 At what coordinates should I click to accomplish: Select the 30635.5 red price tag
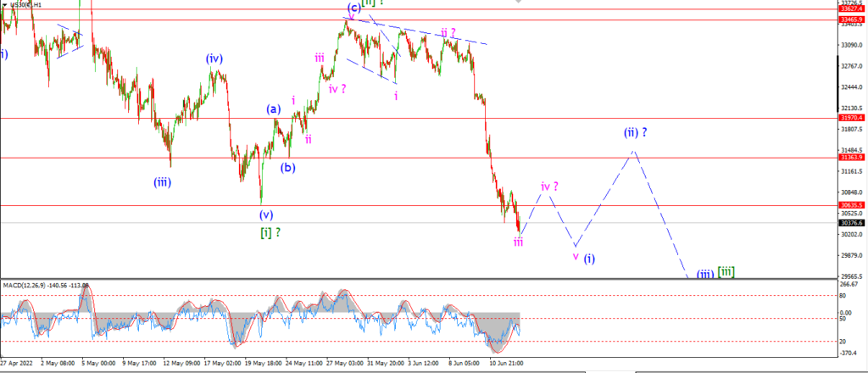coord(853,205)
